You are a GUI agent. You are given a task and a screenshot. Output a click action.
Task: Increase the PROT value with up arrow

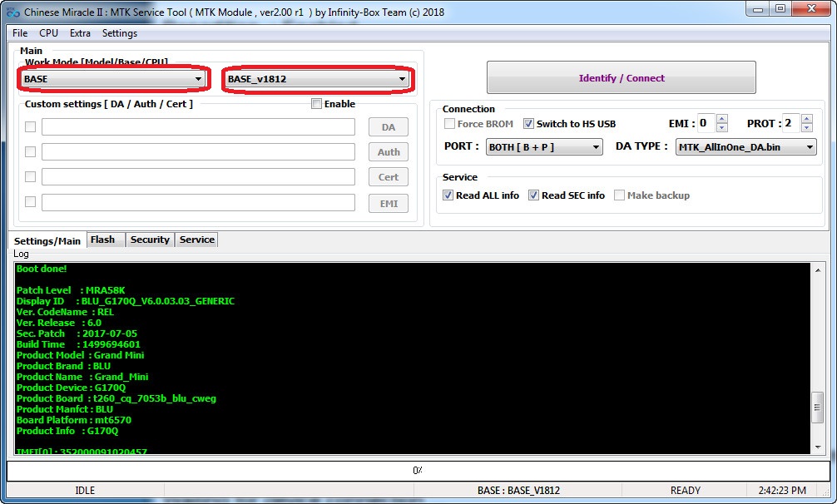pyautogui.click(x=807, y=119)
